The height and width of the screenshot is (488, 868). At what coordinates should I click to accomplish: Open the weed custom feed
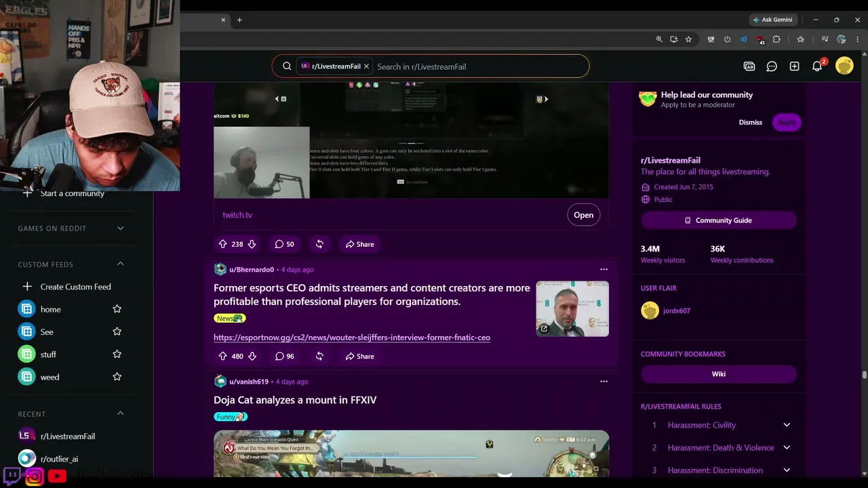(x=50, y=377)
